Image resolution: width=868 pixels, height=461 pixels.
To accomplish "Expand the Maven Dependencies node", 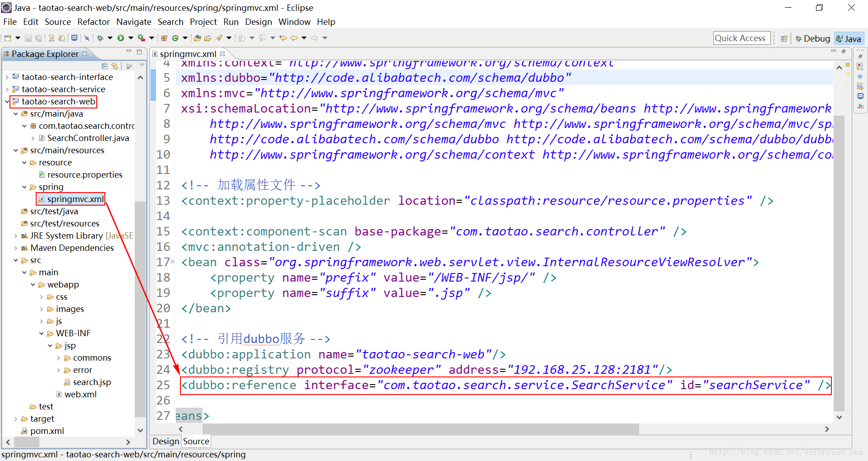I will click(15, 248).
